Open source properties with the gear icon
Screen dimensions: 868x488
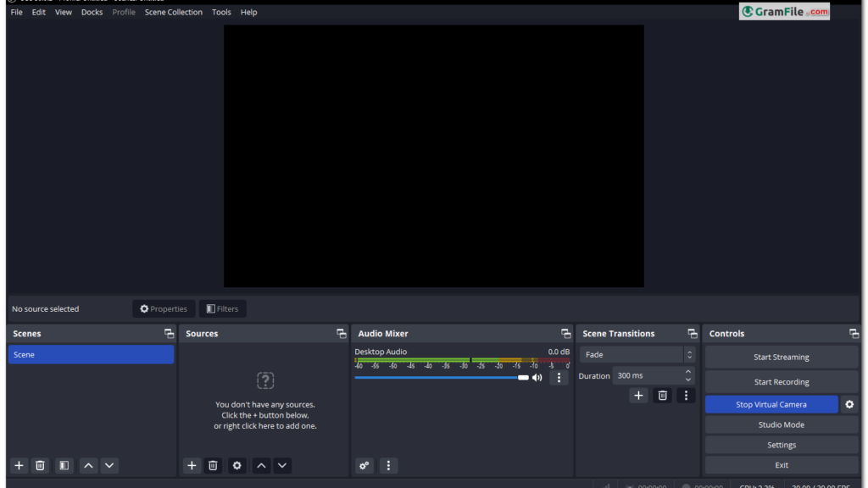point(236,465)
